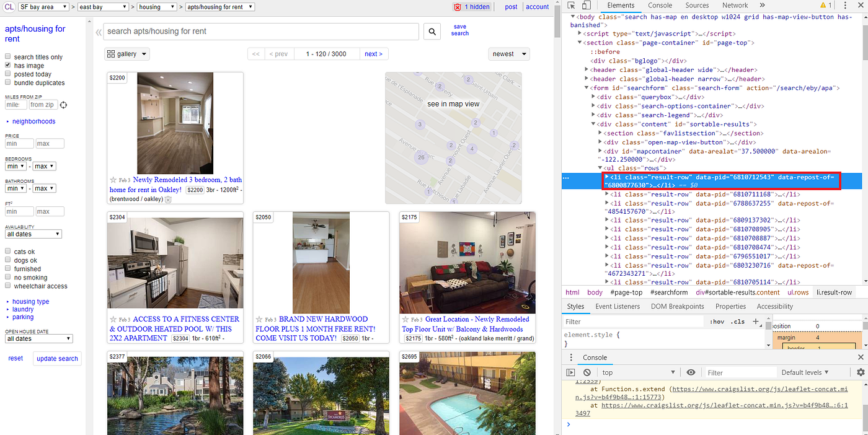Toggle the DevTools device toolbar icon
Screen dimensions: 868x435
586,6
